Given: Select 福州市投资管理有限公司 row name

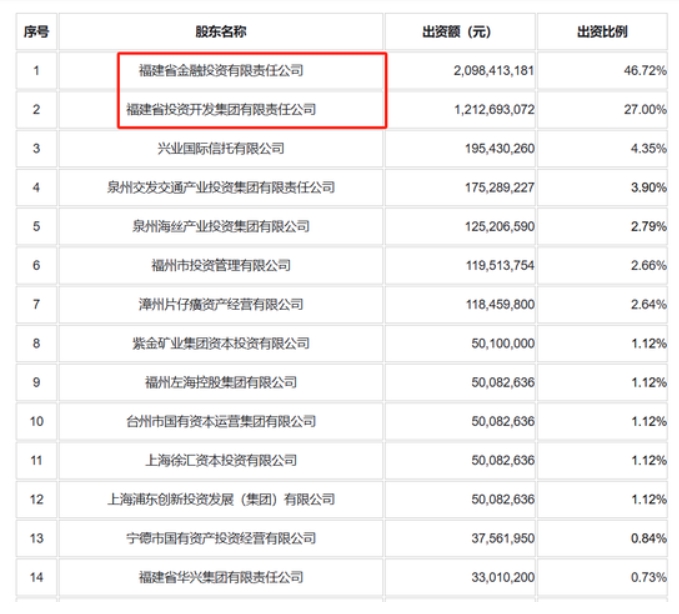Looking at the screenshot, I should point(221,265).
